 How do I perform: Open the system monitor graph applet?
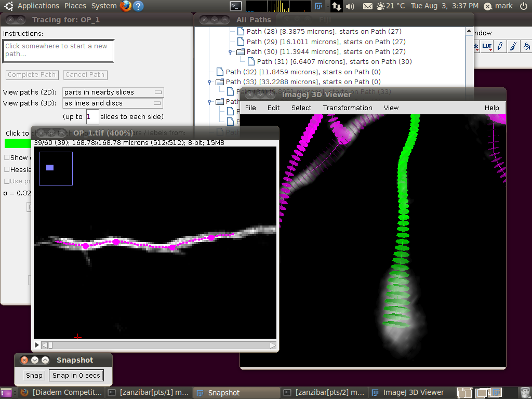tap(278, 6)
